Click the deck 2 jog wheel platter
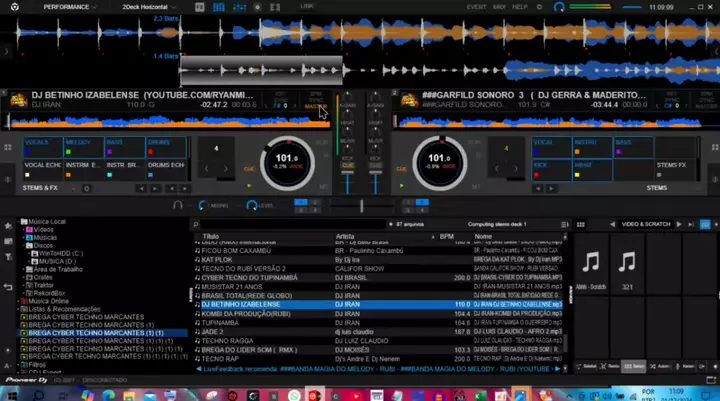Screen dimensions: 720x401 (436, 160)
